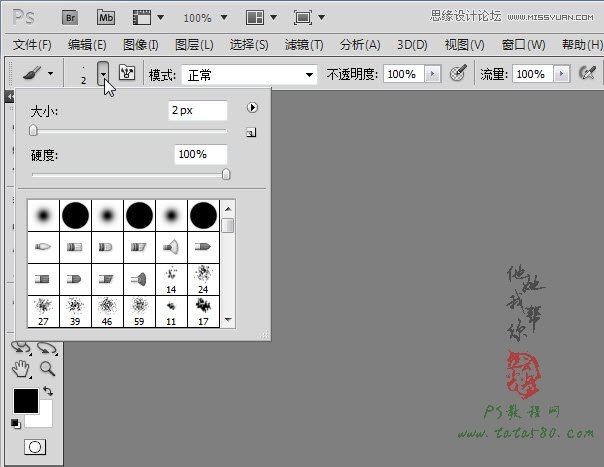604x467 pixels.
Task: Click the 硬度 100% hardness field
Action: pos(201,155)
